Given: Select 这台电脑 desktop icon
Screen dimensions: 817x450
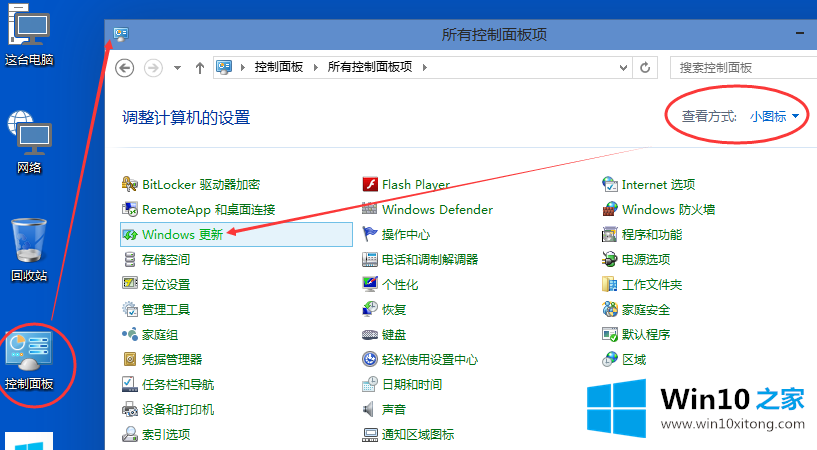Looking at the screenshot, I should coord(29,35).
